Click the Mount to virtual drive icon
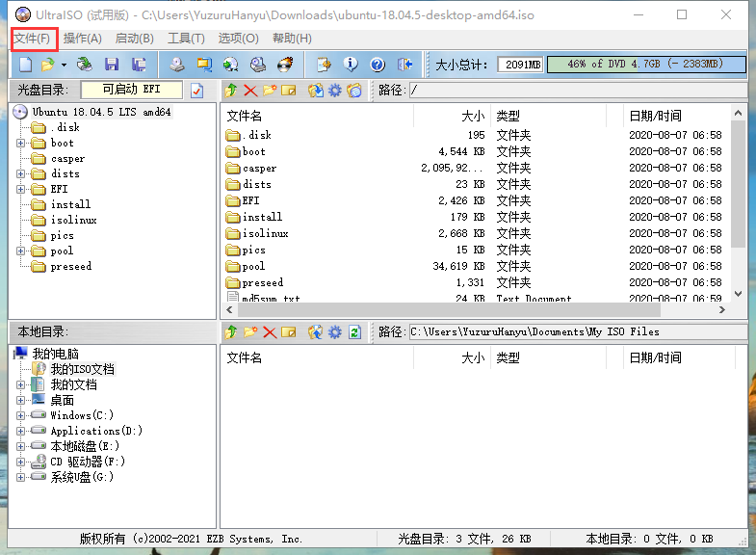756x555 pixels. point(258,65)
